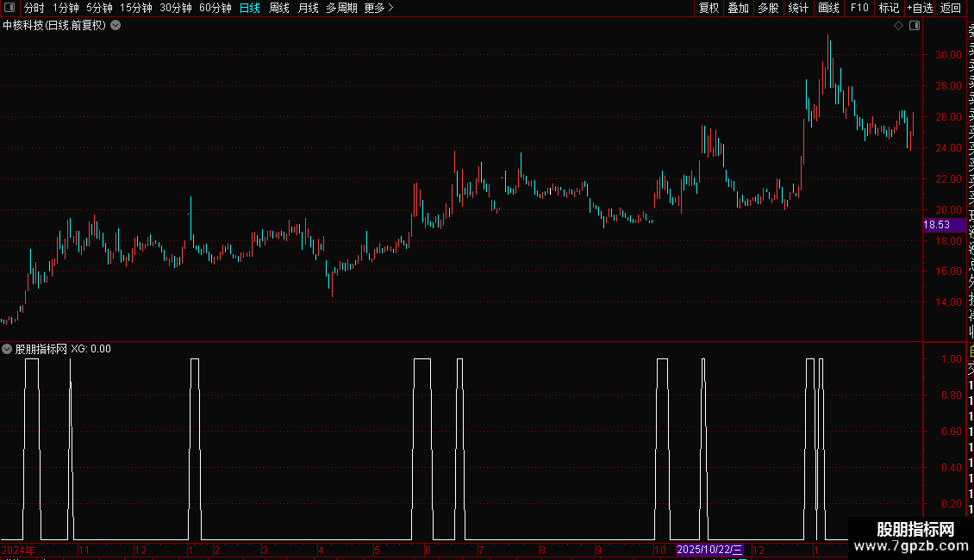Screen dimensions: 974x560
Task: Select the 1分钟 period tab
Action: point(66,8)
